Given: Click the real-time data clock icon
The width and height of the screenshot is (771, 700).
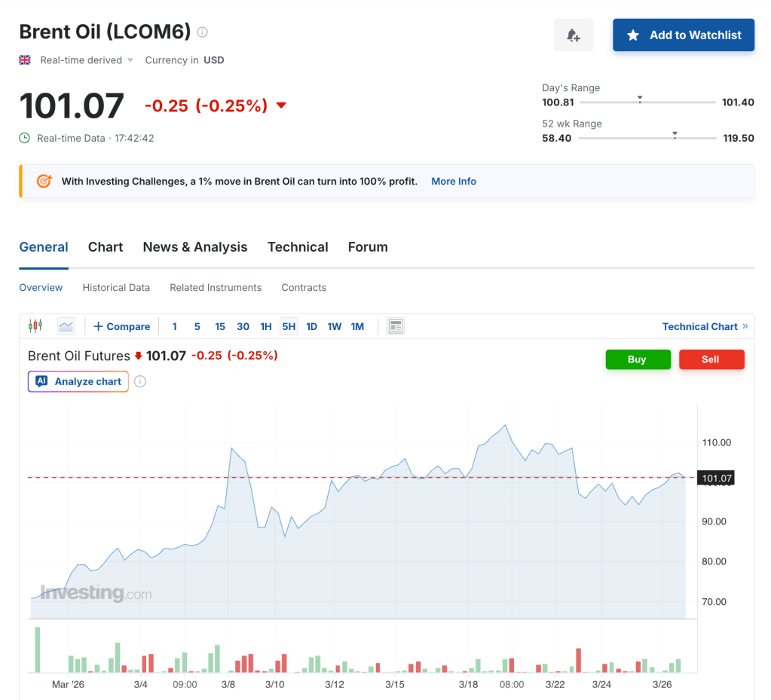Looking at the screenshot, I should click(x=25, y=138).
